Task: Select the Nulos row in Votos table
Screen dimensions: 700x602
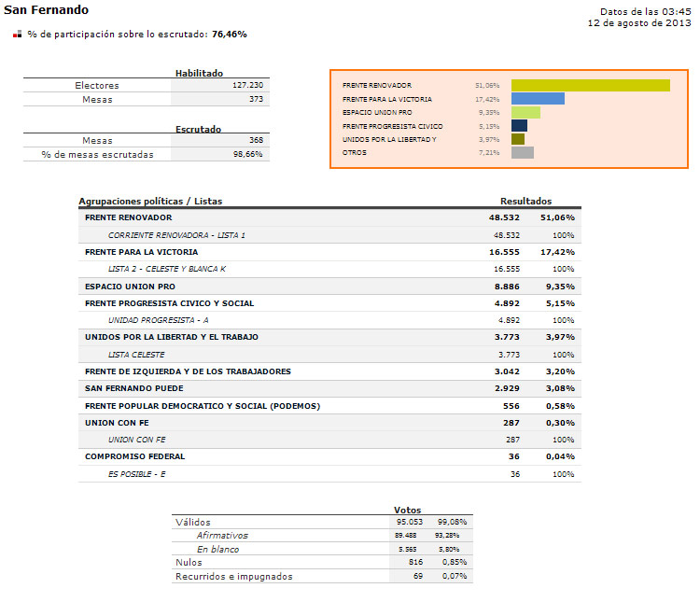Action: (189, 563)
